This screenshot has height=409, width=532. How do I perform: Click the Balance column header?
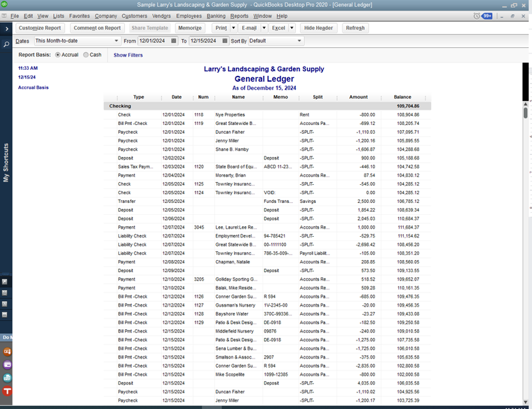(x=402, y=97)
